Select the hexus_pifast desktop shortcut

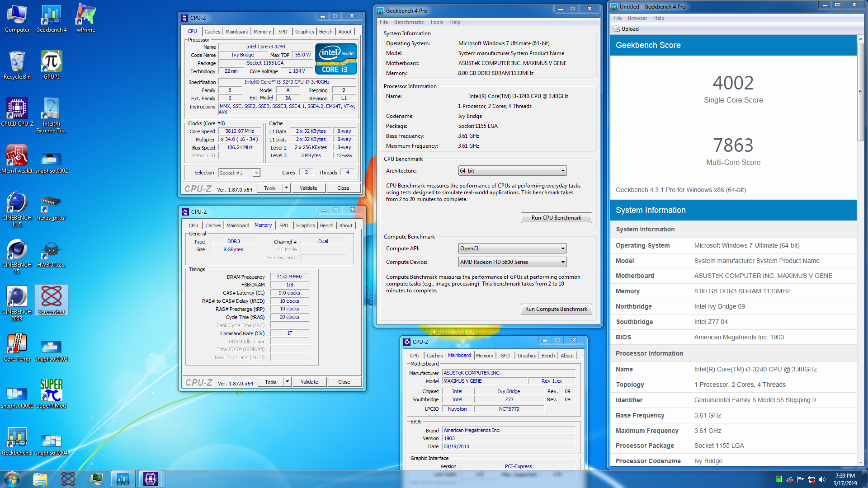pos(52,208)
